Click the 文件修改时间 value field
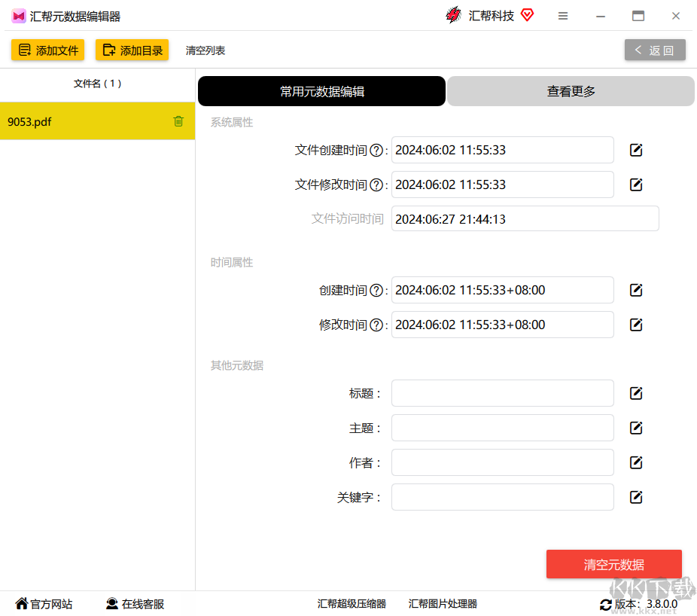 coord(502,184)
